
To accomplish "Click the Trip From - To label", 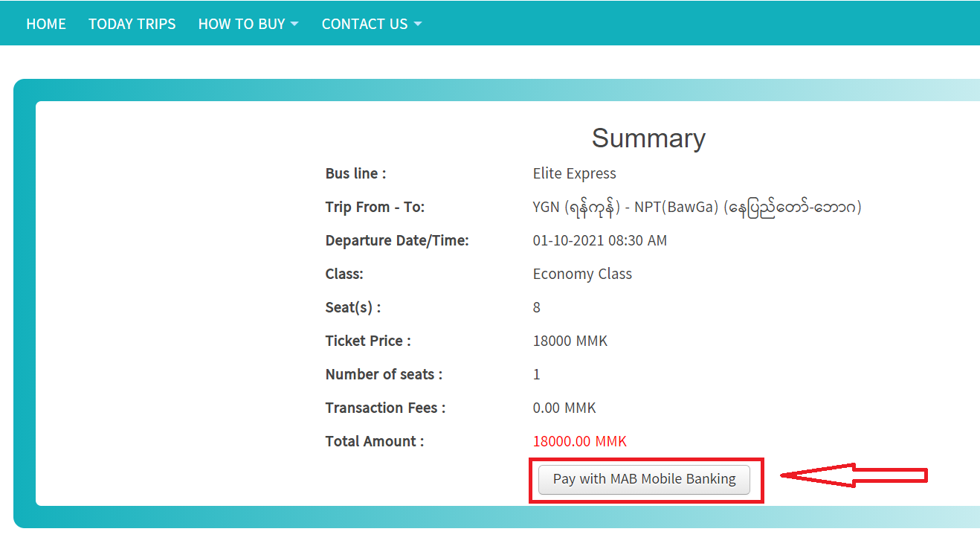I will click(x=375, y=207).
